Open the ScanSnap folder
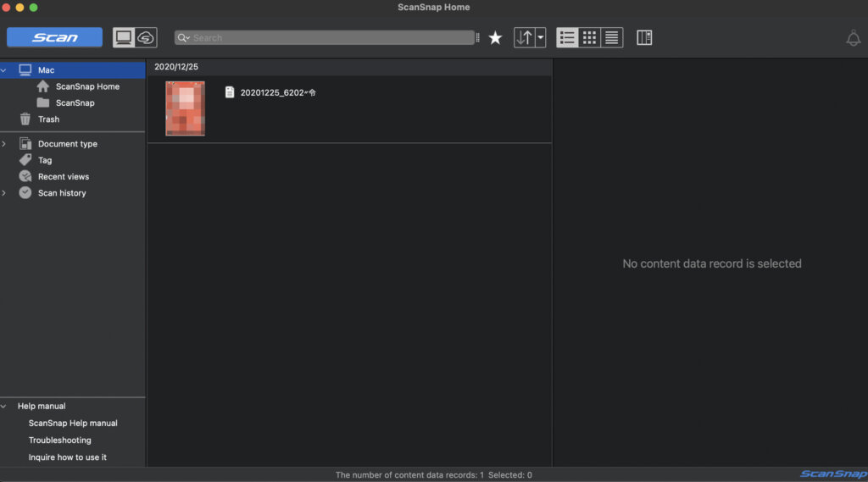 (x=75, y=103)
